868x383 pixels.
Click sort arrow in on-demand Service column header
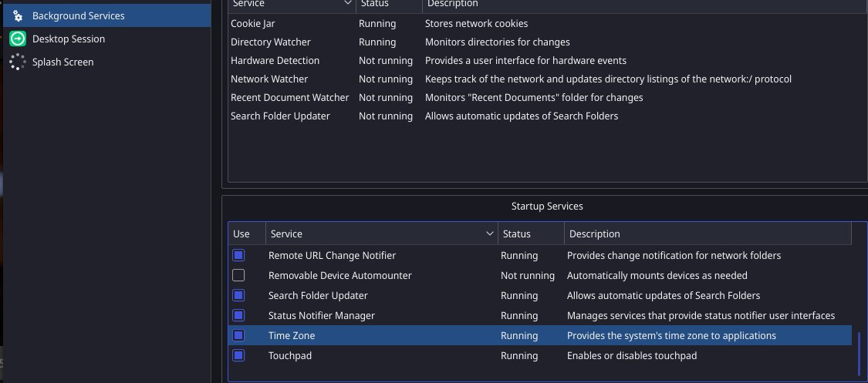[348, 3]
